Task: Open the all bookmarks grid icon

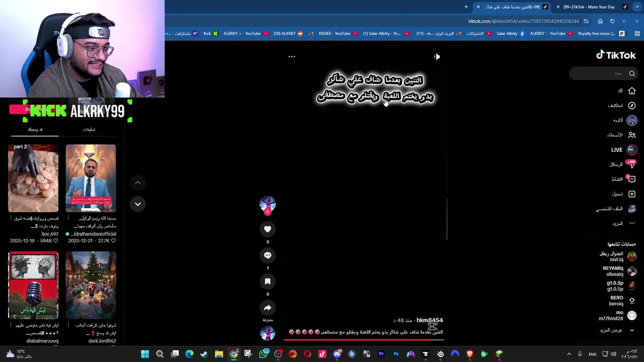Action: click(x=637, y=34)
